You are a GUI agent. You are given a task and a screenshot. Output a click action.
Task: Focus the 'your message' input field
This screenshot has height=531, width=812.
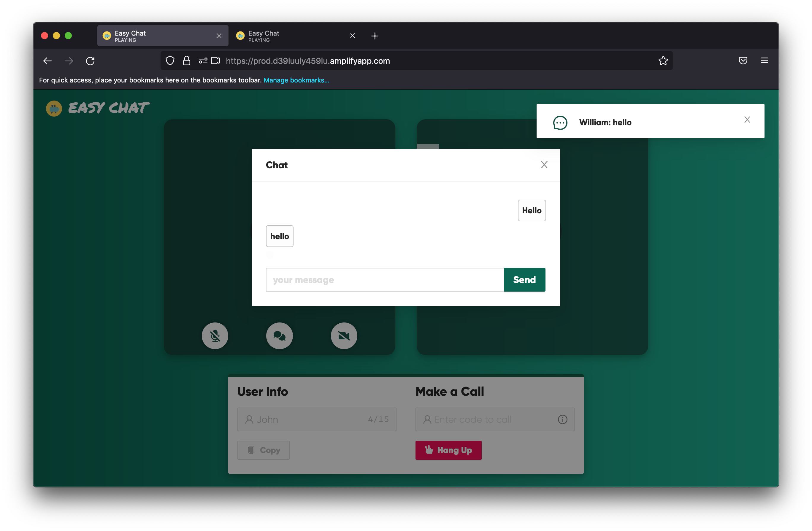385,280
